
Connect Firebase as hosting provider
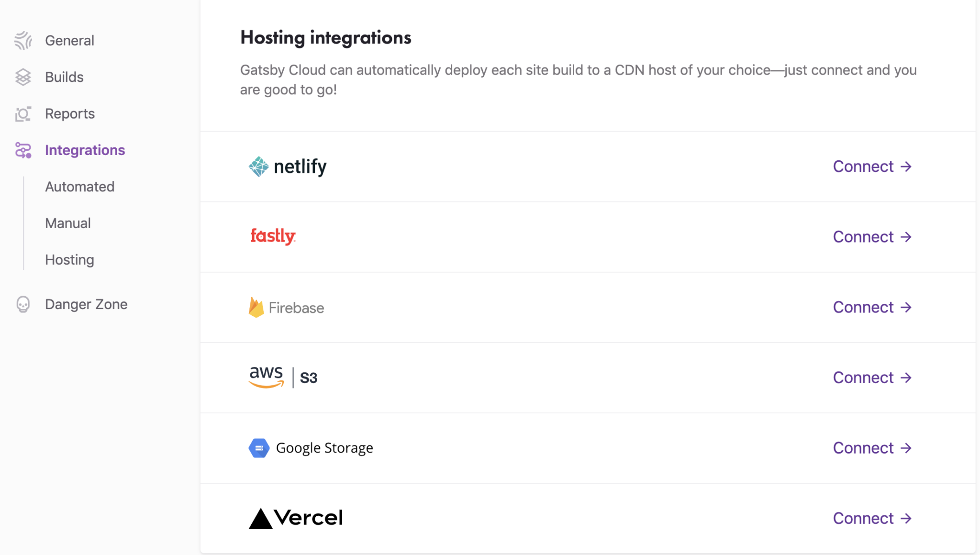tap(872, 307)
